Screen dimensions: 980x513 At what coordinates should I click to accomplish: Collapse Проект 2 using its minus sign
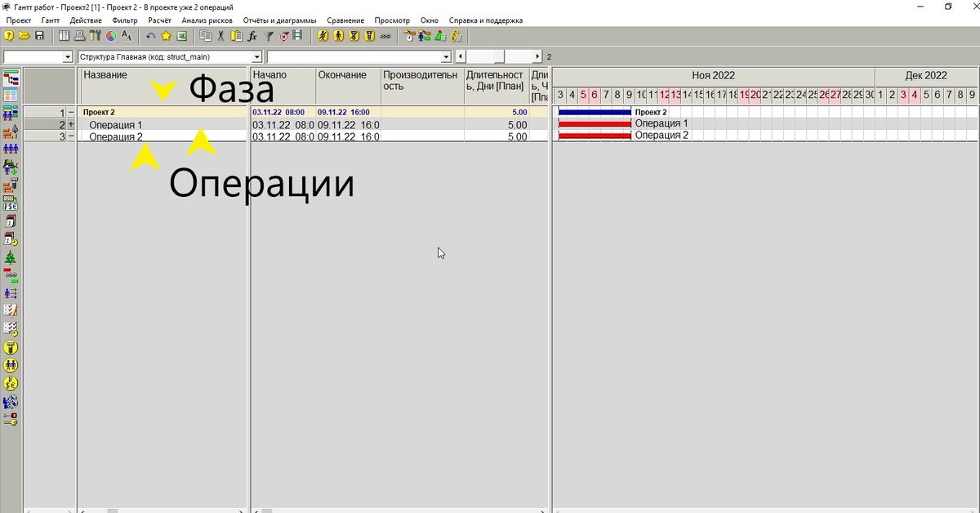point(71,112)
